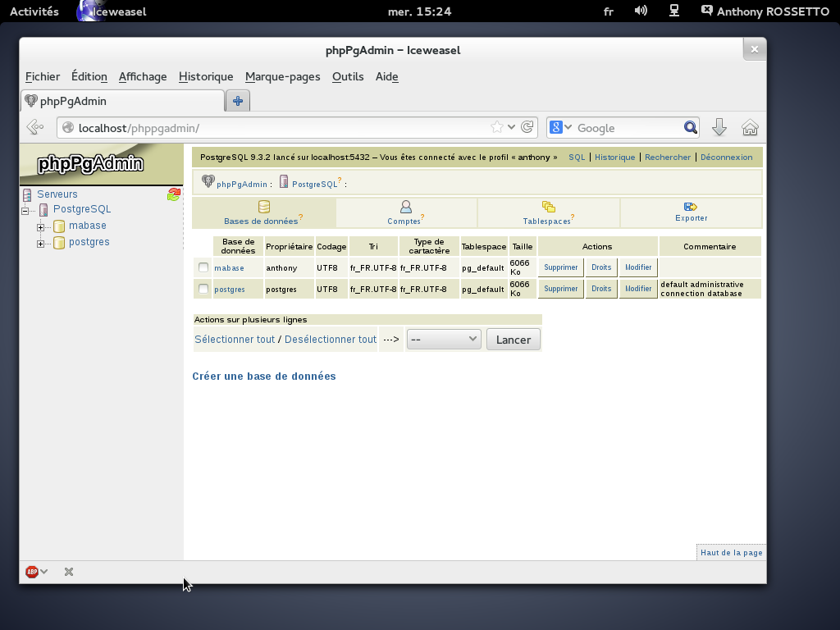Open a new tab with the plus button

[238, 101]
